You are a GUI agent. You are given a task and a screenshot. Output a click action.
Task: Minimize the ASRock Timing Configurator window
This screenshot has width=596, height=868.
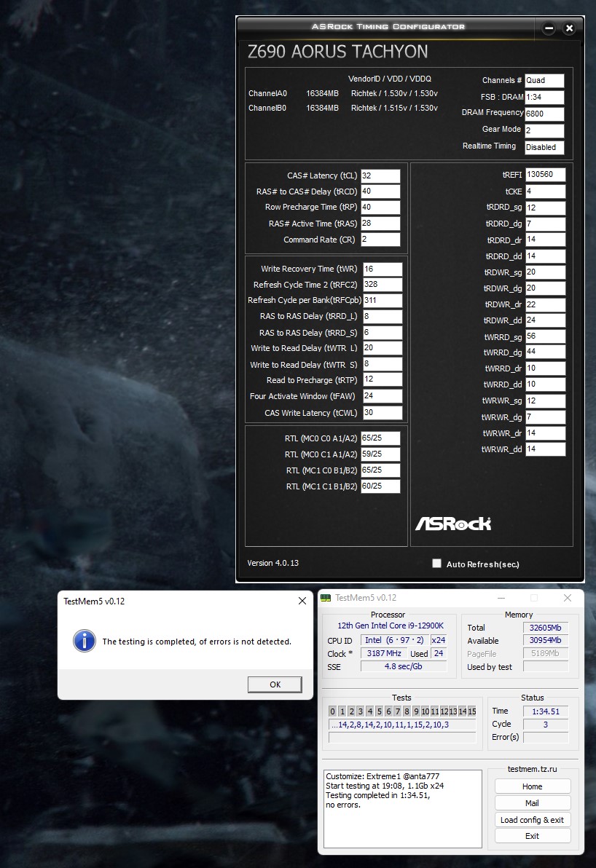coord(549,28)
